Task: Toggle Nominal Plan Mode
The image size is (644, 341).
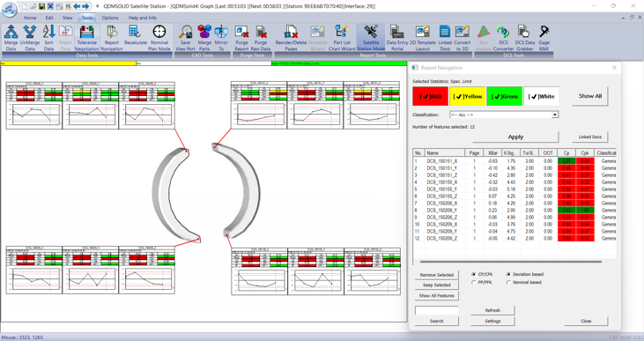Action: (x=159, y=38)
